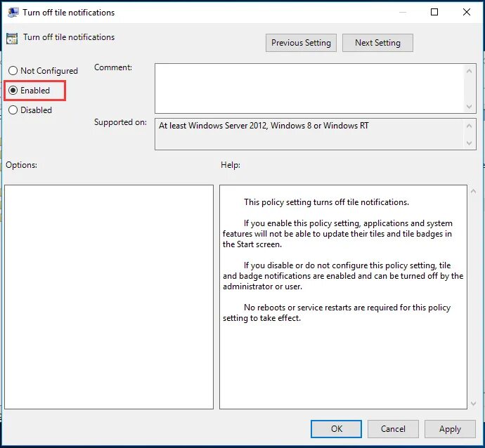This screenshot has width=485, height=448.
Task: Click the text 'This policy setting turns off tile notifications.'
Action: (326, 202)
